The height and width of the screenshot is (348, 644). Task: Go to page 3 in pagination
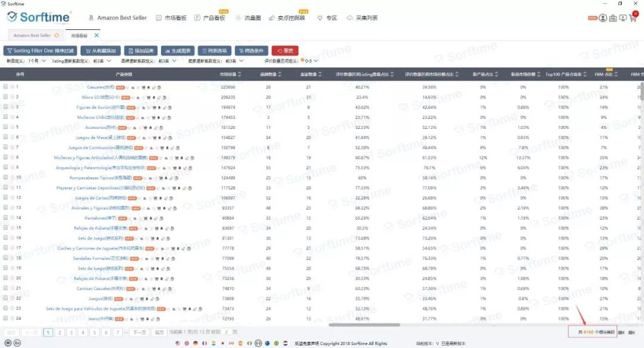(x=71, y=332)
